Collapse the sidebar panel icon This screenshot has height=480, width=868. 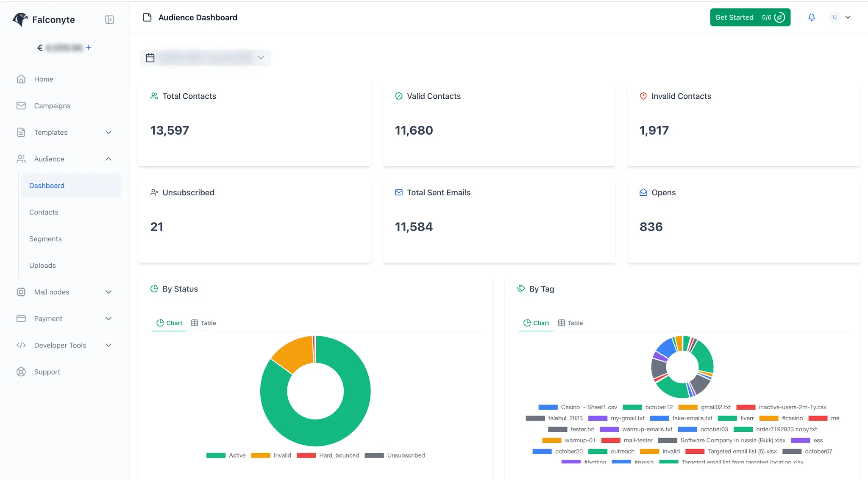click(109, 19)
